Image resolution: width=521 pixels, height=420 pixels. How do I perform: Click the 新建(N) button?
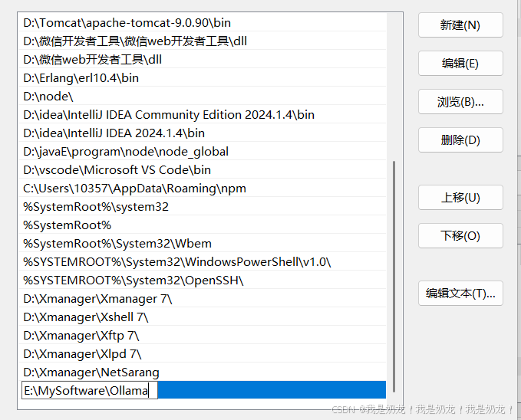tap(460, 25)
